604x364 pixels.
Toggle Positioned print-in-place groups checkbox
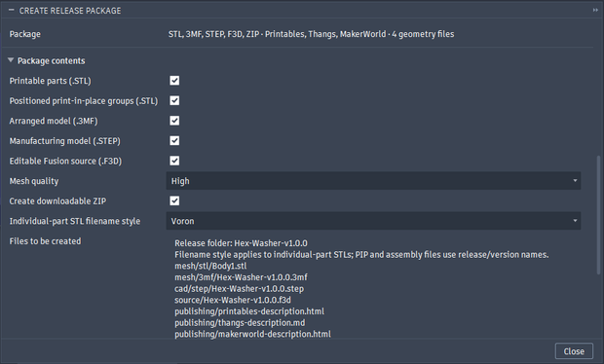point(174,100)
